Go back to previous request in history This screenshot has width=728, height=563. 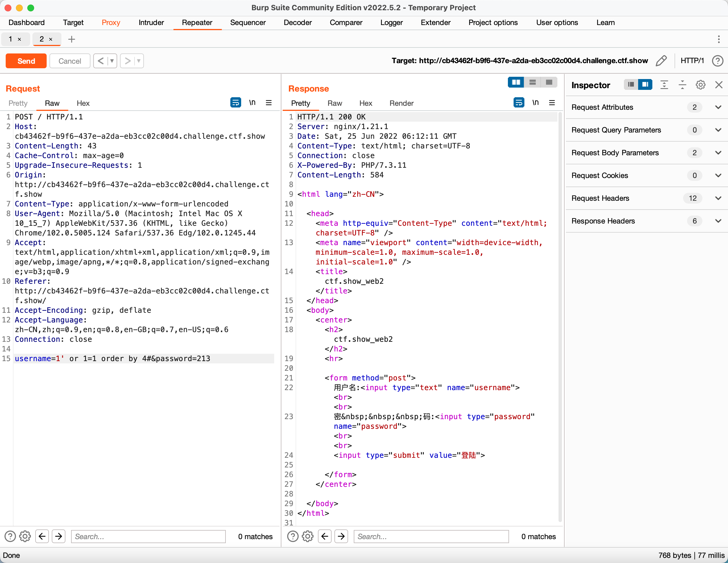coord(101,61)
